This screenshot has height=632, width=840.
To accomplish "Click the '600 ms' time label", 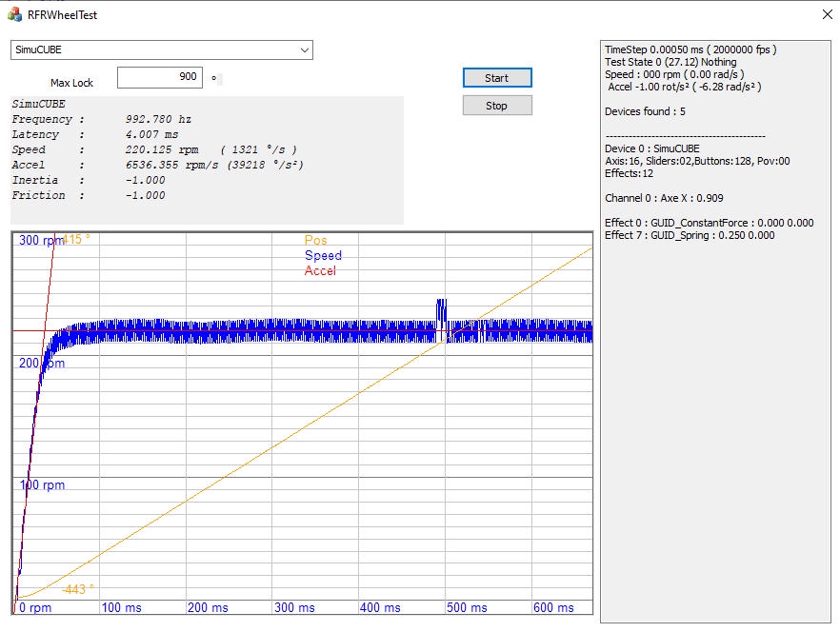I will click(x=553, y=608).
